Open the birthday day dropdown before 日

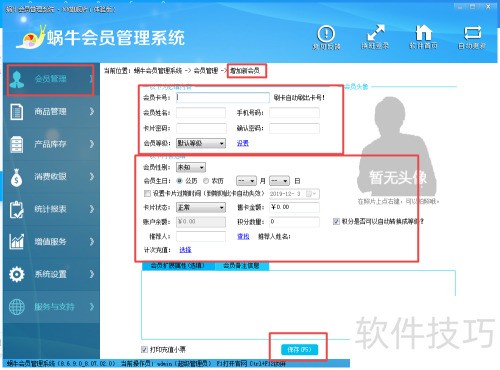pos(279,181)
